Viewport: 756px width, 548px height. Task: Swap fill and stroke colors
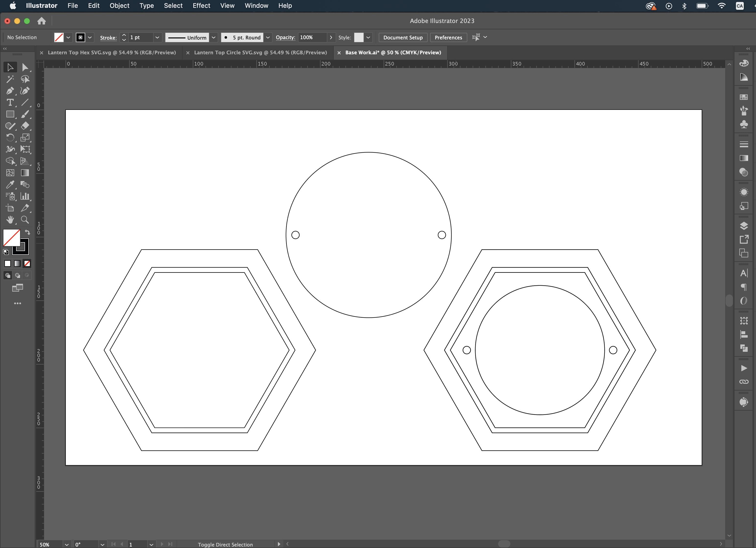pos(28,232)
